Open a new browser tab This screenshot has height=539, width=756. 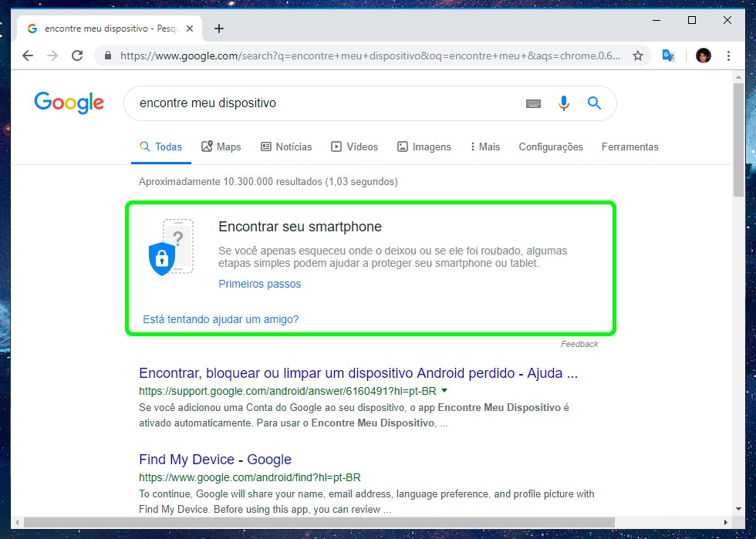point(219,29)
